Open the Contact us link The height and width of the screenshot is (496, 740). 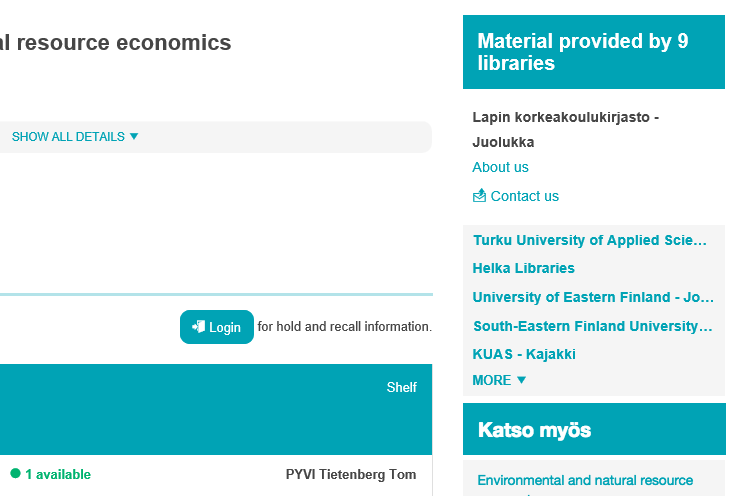tap(524, 196)
